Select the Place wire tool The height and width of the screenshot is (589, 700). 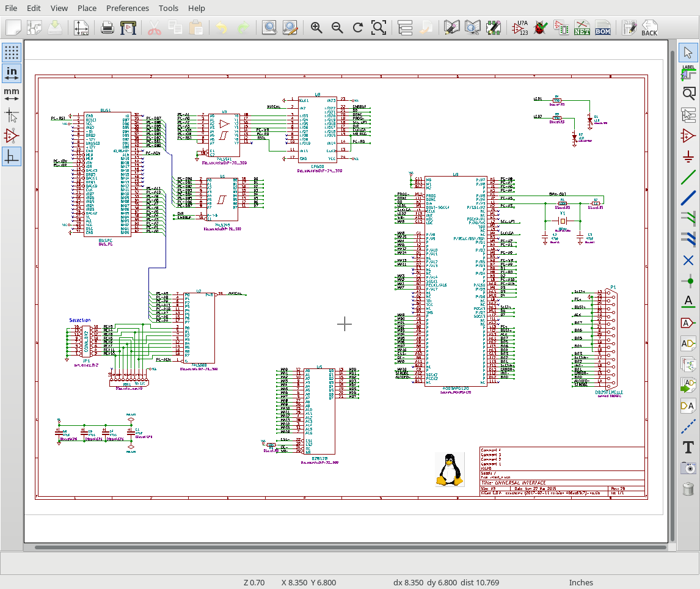click(688, 177)
